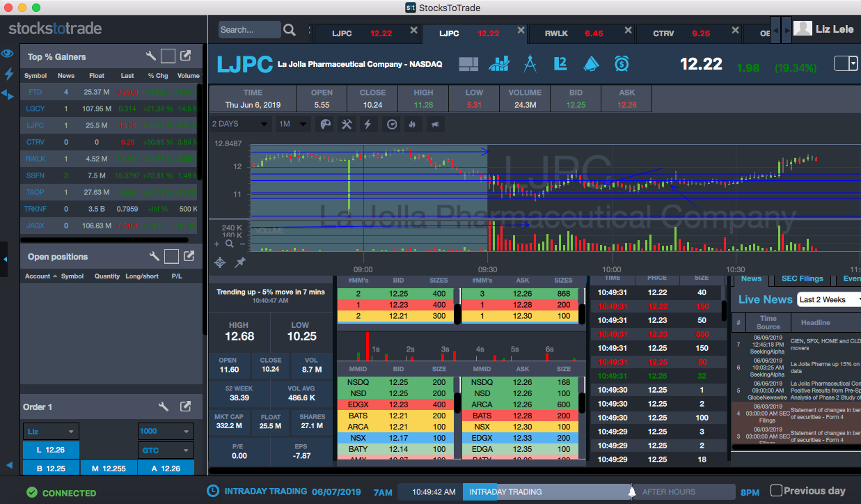Enable the Previous day checkbox
This screenshot has height=504, width=861.
(x=776, y=491)
